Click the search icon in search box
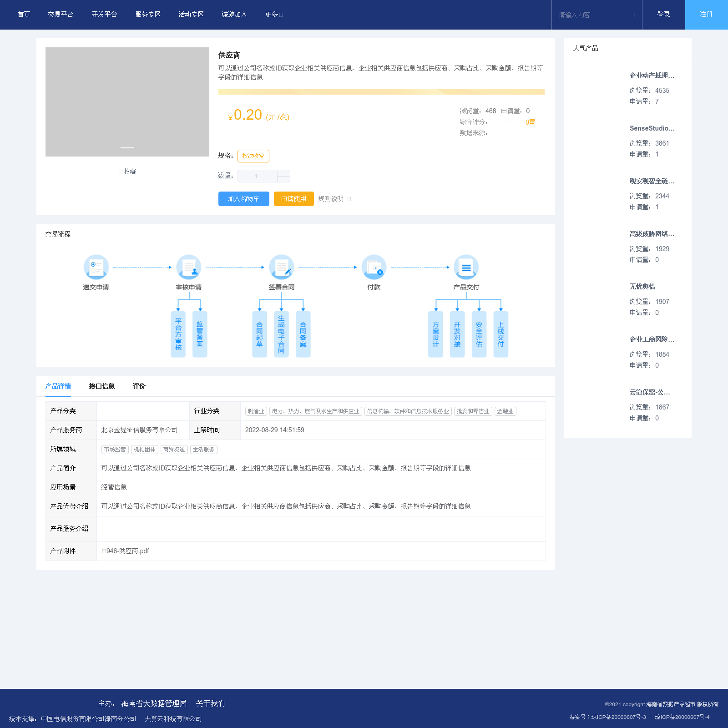 632,15
